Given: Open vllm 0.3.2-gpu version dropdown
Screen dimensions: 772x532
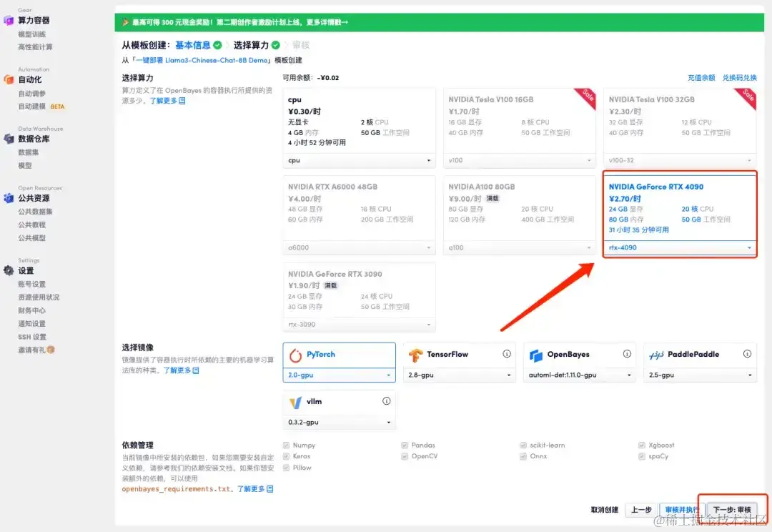Looking at the screenshot, I should click(340, 422).
